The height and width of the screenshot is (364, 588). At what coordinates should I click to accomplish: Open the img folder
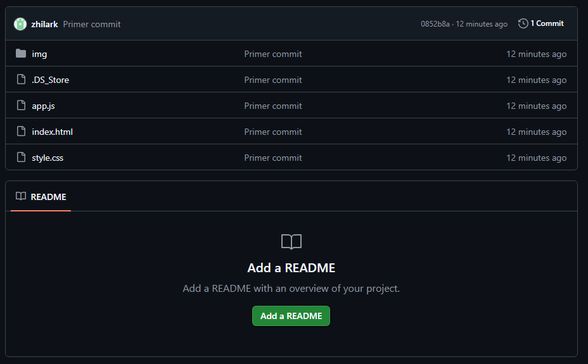coord(39,54)
